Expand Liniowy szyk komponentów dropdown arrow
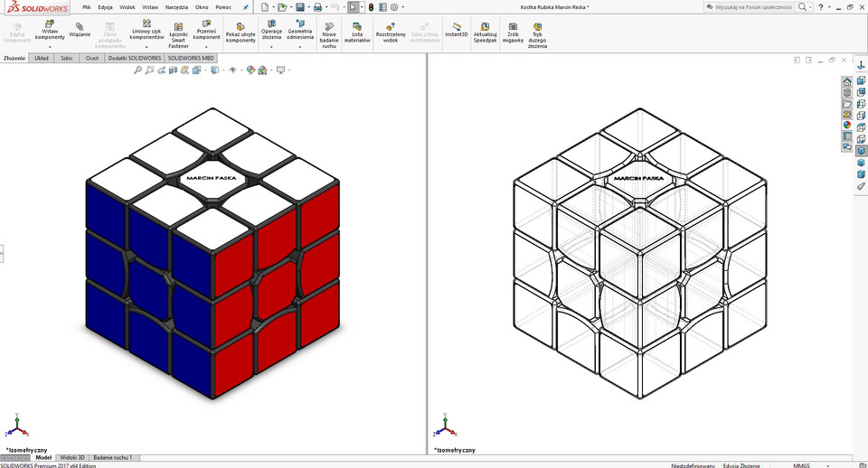This screenshot has height=468, width=868. click(x=146, y=47)
